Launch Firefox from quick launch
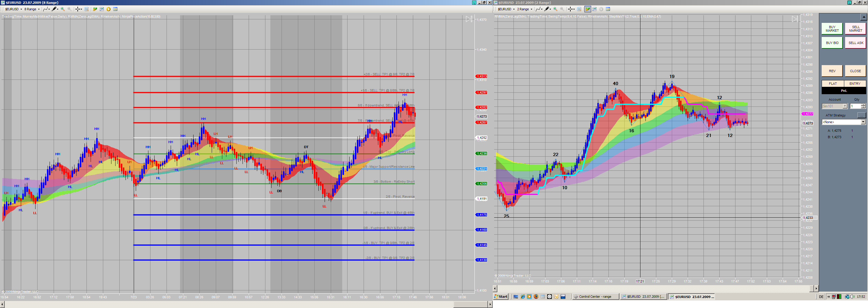This screenshot has height=308, width=868. [536, 297]
